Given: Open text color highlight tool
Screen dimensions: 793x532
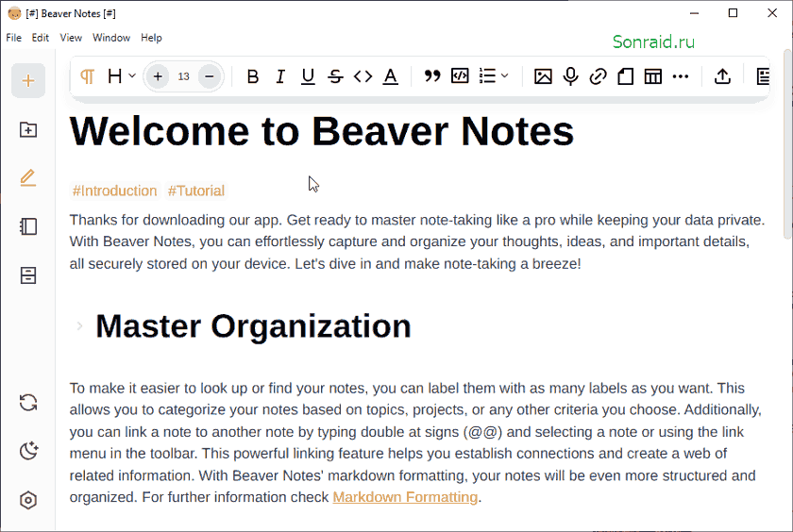Looking at the screenshot, I should pos(391,76).
